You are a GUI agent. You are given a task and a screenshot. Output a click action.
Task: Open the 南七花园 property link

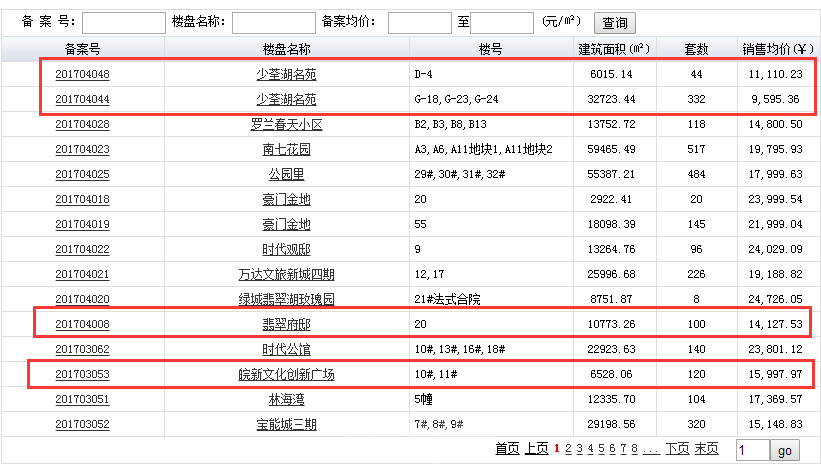pos(286,150)
